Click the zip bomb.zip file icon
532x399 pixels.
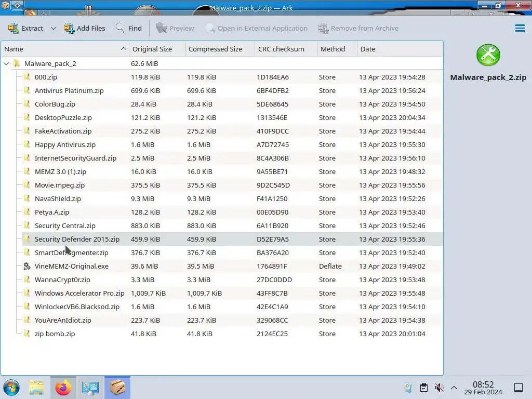click(x=27, y=334)
